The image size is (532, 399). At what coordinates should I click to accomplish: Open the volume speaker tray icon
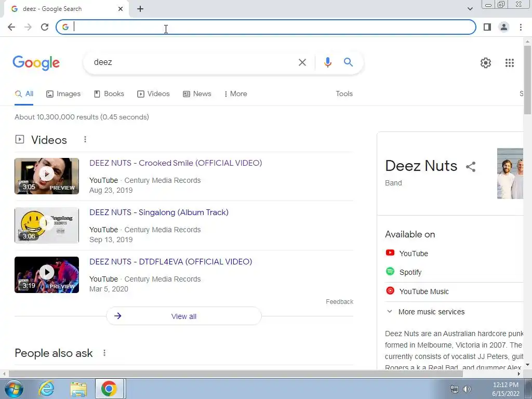(x=467, y=389)
